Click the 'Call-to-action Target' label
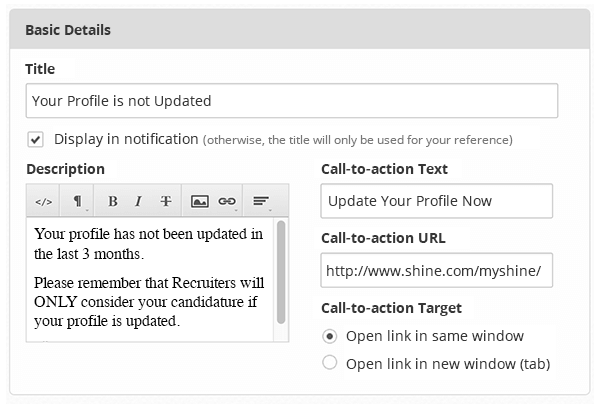600x407 pixels. (x=391, y=308)
